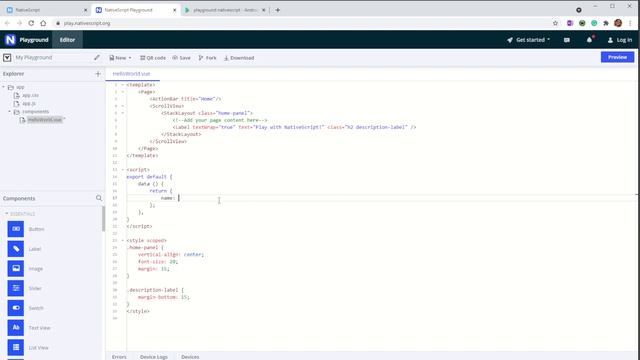Screen dimensions: 640x360
Task: Go to browser home page
Action: coord(43,23)
